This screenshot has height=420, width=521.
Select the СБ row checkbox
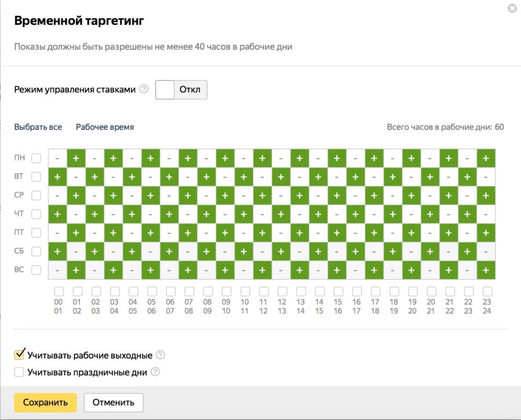pyautogui.click(x=36, y=251)
